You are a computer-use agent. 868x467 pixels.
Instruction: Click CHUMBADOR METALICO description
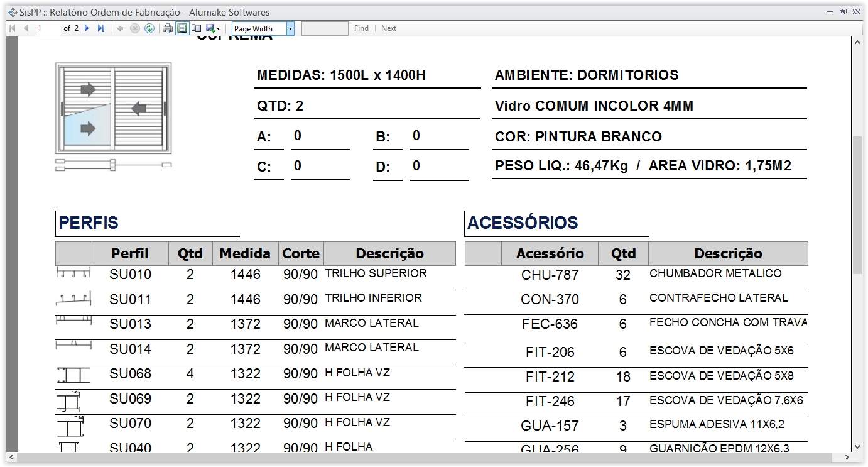click(x=715, y=273)
